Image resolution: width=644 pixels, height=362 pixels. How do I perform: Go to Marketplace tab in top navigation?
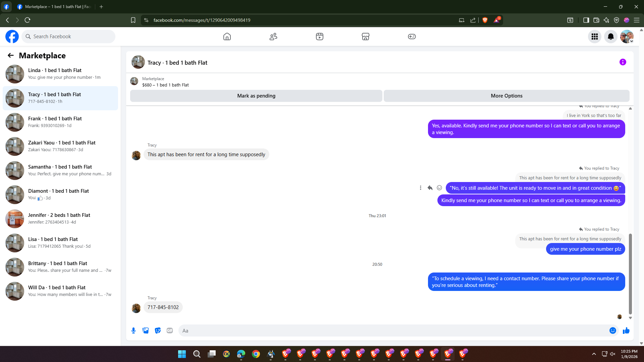pyautogui.click(x=365, y=37)
